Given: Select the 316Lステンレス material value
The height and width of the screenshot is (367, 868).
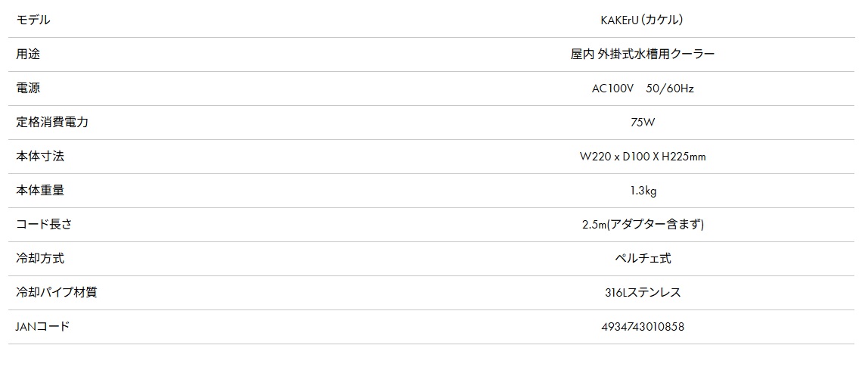Looking at the screenshot, I should pos(643,293).
